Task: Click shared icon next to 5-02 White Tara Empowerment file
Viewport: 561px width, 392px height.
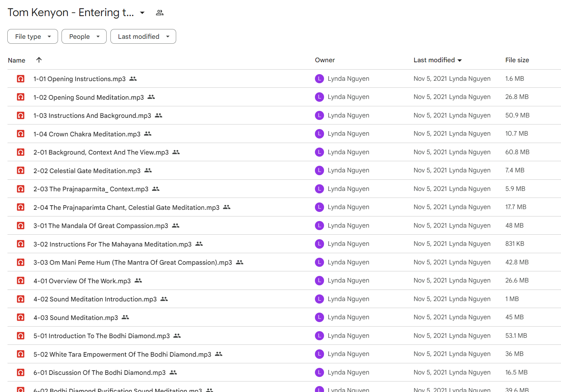Action: coord(218,354)
